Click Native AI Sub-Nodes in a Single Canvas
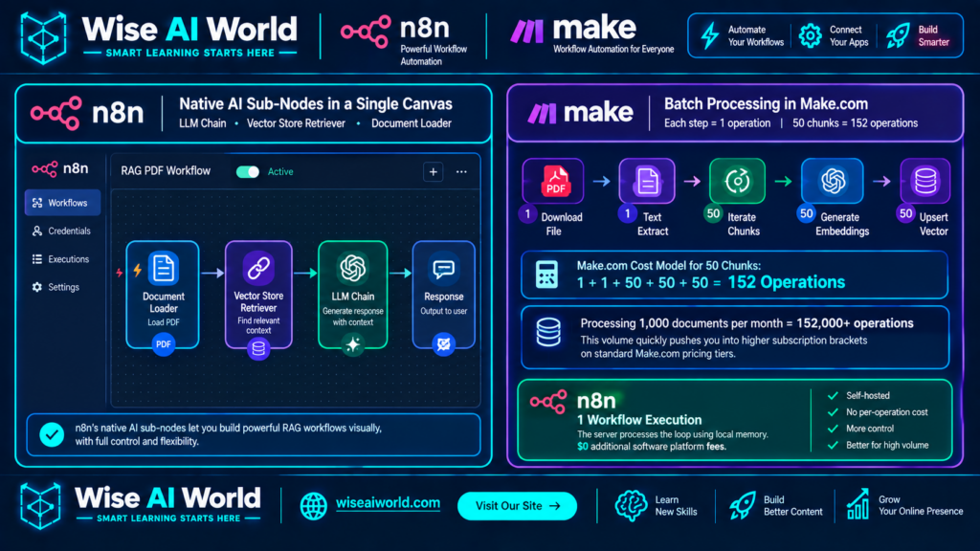The image size is (980, 551). 316,103
